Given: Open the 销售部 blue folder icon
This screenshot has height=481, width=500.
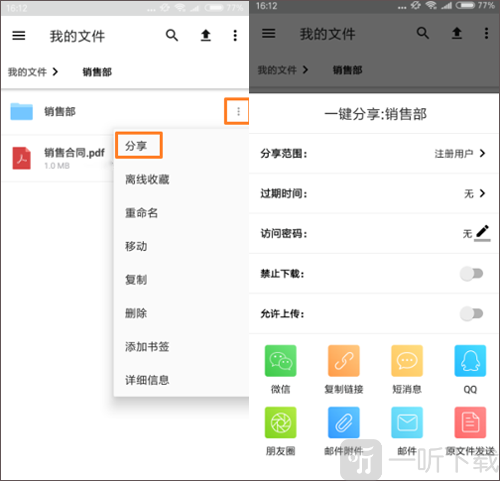Looking at the screenshot, I should click(x=22, y=111).
